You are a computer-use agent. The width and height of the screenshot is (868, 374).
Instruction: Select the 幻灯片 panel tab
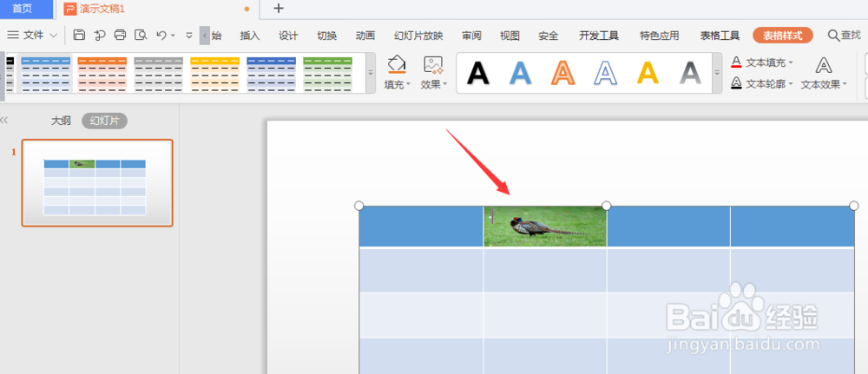pyautogui.click(x=105, y=121)
